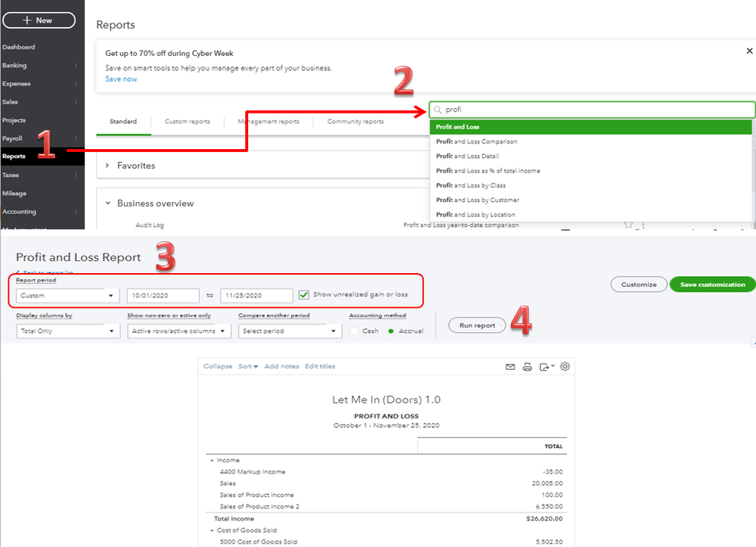Viewport: 756px width, 547px height.
Task: Expand the Banking sidebar submenu arrow
Action: point(76,65)
